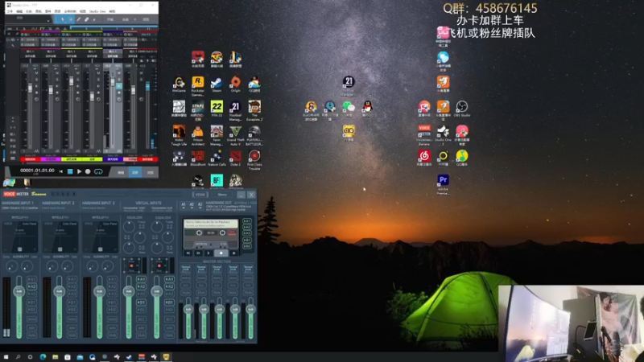Return to zero in Studio One transport
This screenshot has width=644, height=362.
[x=61, y=171]
